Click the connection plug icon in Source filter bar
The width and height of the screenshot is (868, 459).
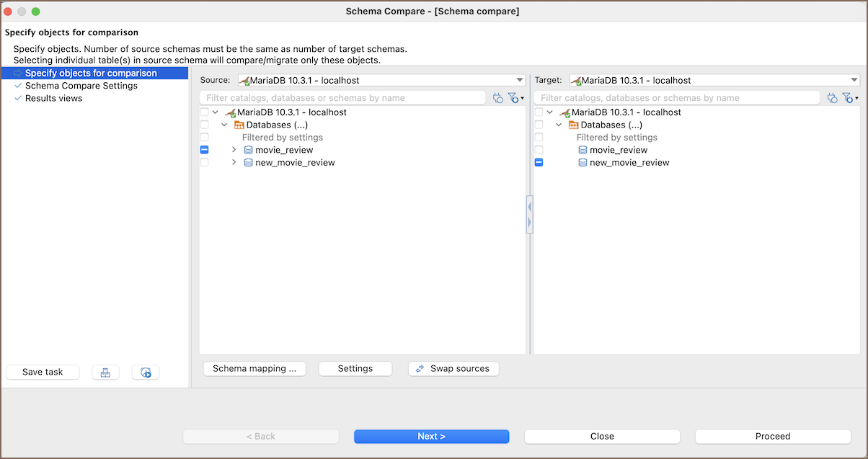point(497,98)
